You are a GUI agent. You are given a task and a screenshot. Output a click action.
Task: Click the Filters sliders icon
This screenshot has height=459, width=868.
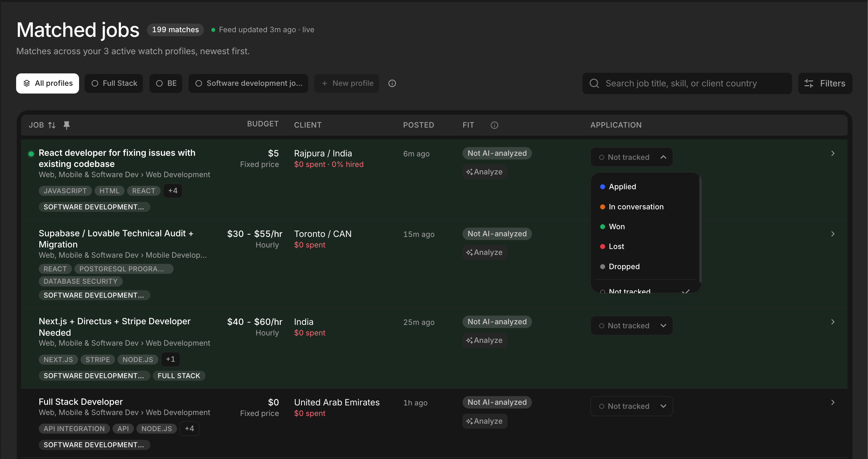(809, 83)
